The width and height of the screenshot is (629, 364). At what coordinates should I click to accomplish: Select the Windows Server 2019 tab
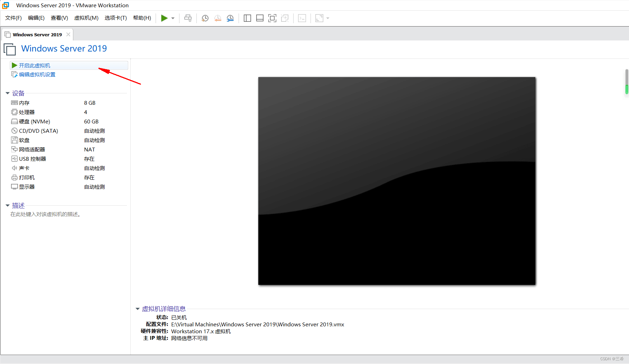point(37,35)
